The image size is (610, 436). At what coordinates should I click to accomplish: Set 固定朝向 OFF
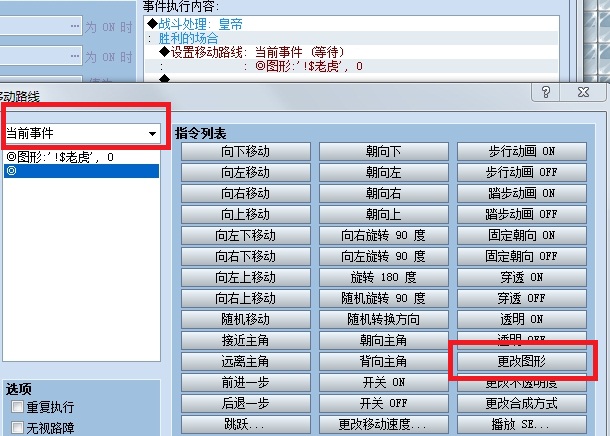[522, 256]
